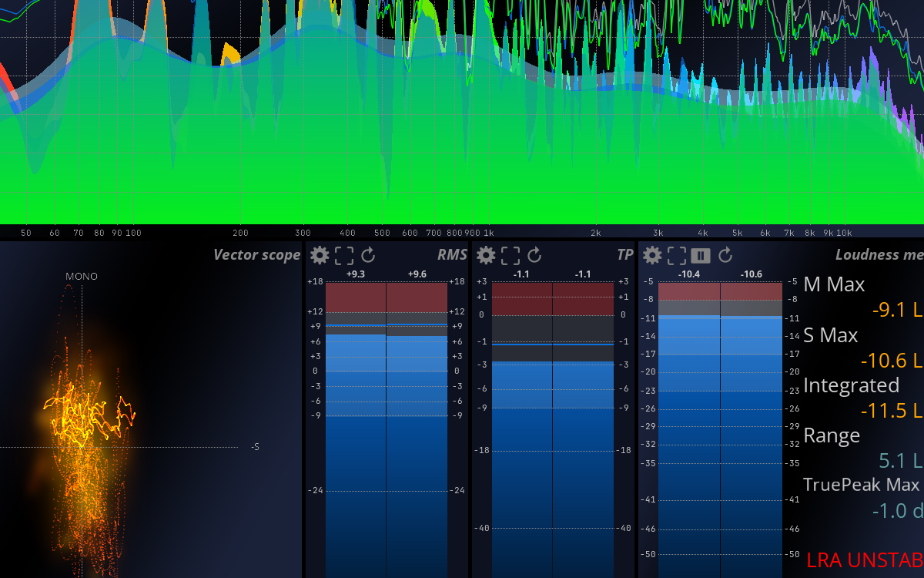This screenshot has height=578, width=924.
Task: Expand the Loudness meter panel to fullscreen
Action: (677, 255)
